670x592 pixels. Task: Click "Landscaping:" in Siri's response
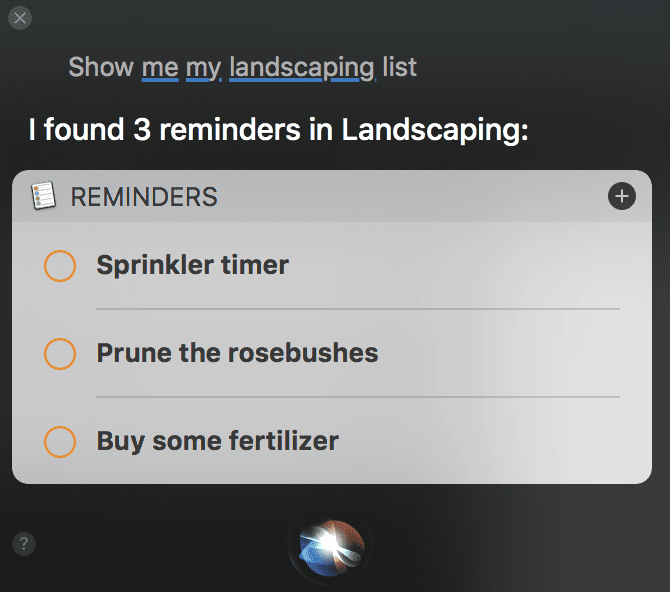pyautogui.click(x=435, y=130)
